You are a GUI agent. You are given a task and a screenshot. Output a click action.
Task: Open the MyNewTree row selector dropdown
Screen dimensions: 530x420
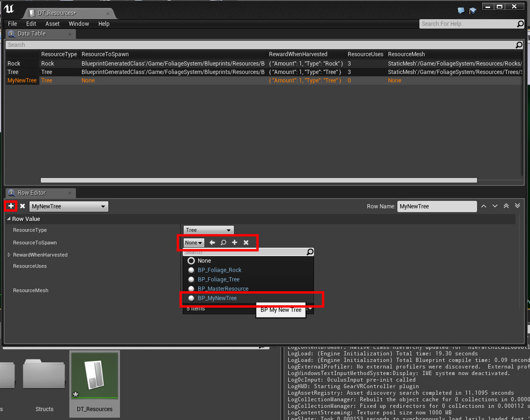click(68, 206)
